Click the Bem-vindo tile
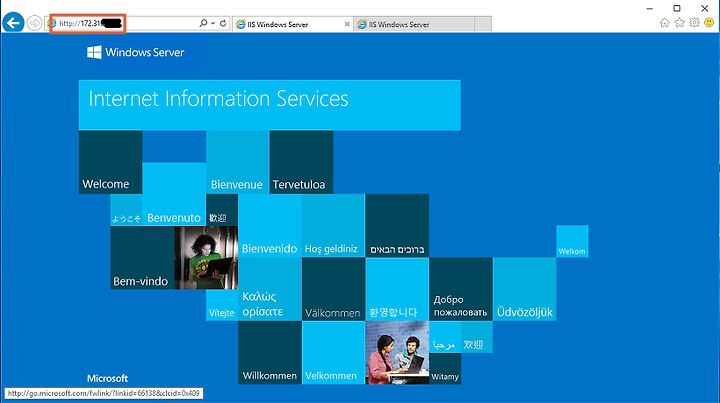Screen dimensions: 720x403 click(142, 257)
